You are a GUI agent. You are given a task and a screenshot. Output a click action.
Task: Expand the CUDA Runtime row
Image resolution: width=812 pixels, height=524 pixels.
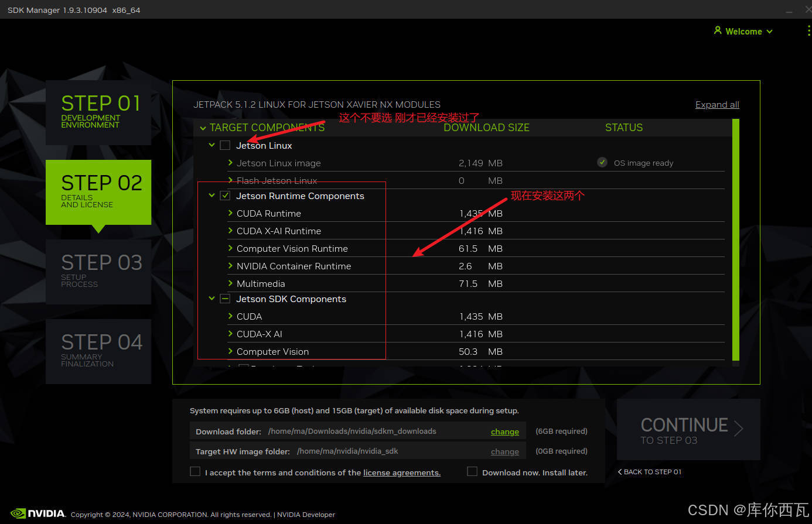pos(230,213)
